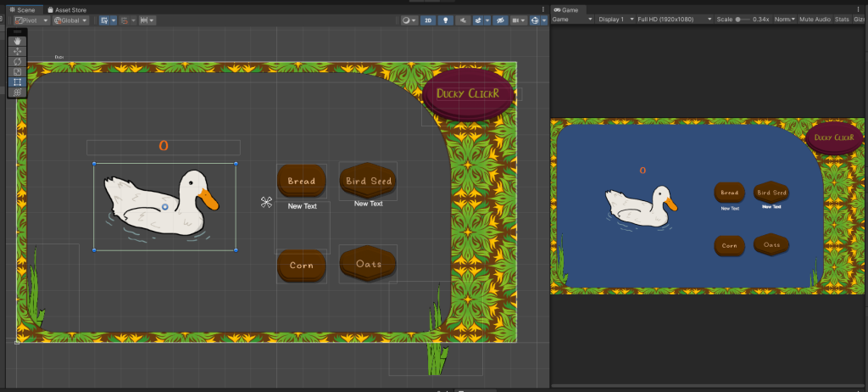The image size is (868, 392).
Task: Toggle hidden objects visibility in Scene toolbar
Action: (x=500, y=20)
